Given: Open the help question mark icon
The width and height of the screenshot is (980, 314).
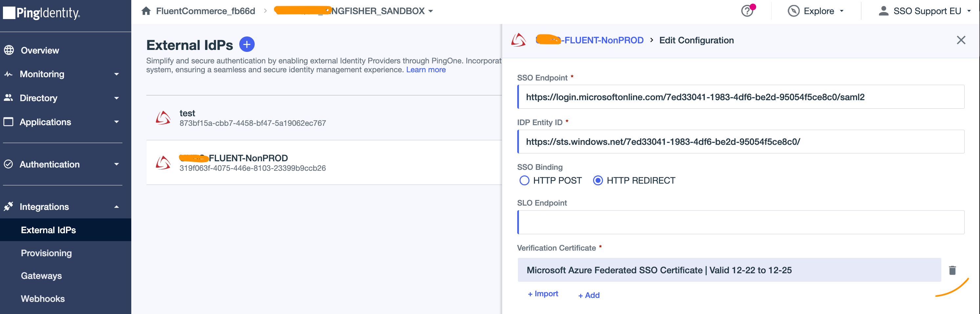Looking at the screenshot, I should 747,11.
